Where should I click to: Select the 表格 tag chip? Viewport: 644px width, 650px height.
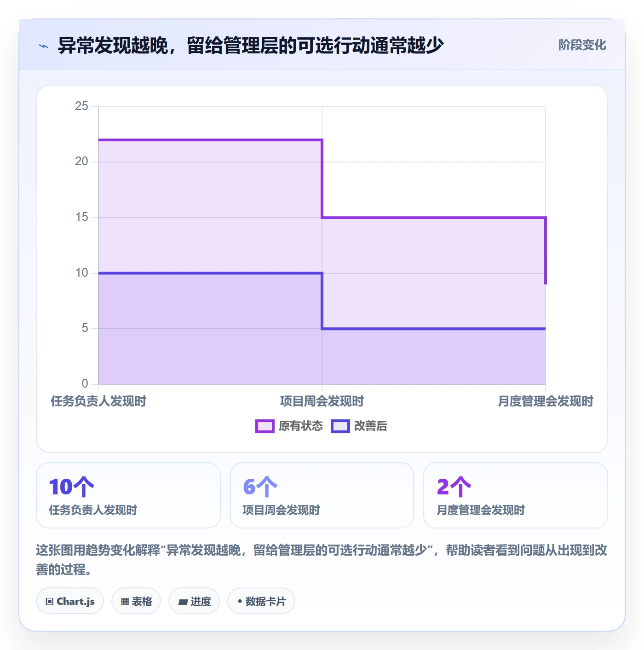pos(136,601)
